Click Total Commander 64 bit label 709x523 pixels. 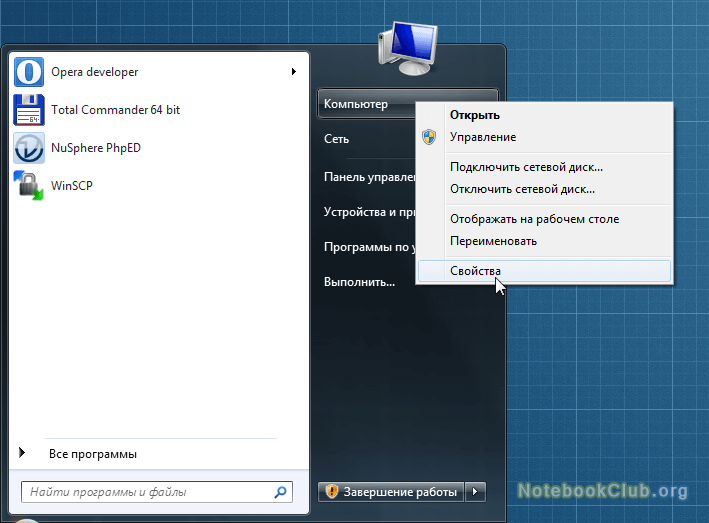(115, 110)
